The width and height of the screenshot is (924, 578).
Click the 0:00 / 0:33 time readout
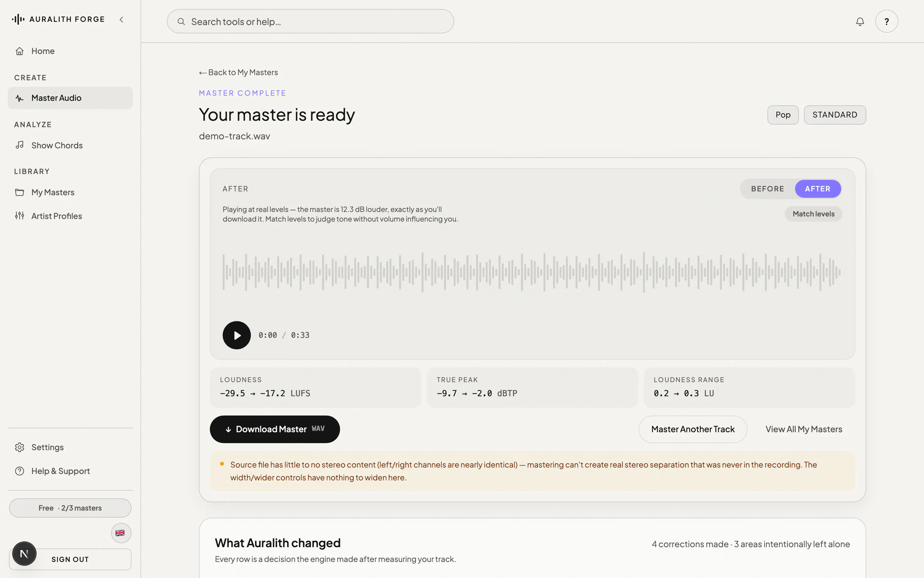(284, 335)
